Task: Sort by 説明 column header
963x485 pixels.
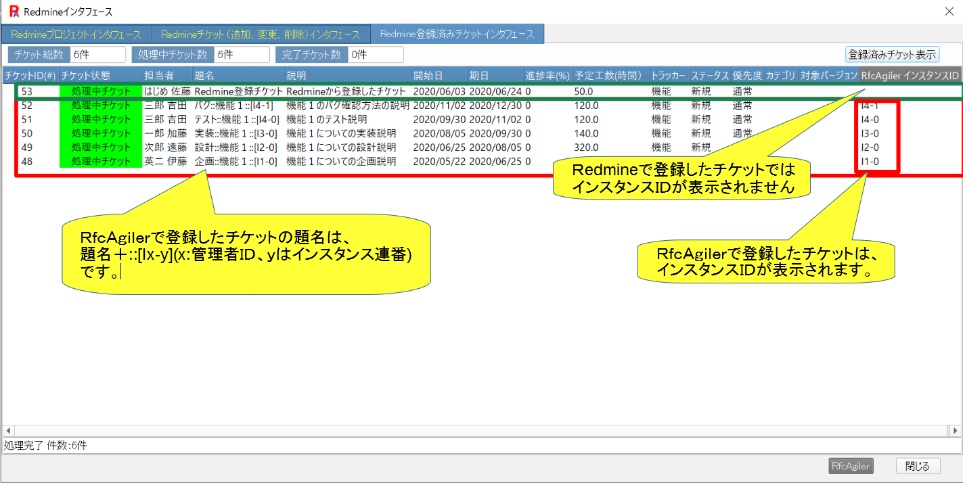Action: point(347,76)
